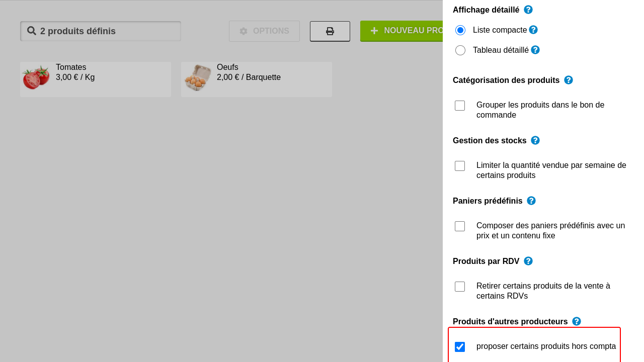Enable composing predefined baskets checkbox
This screenshot has height=362, width=644.
point(460,226)
